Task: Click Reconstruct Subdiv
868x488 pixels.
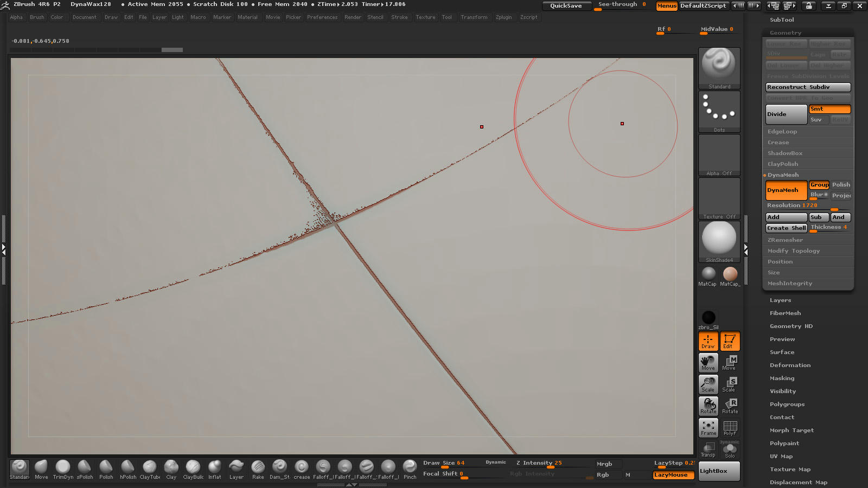Action: (808, 87)
